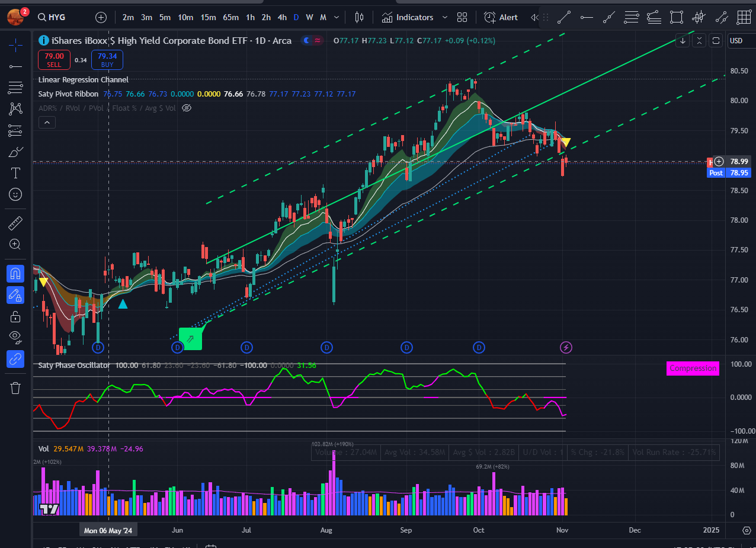Select the grid tool in floating toolbar
Image resolution: width=756 pixels, height=548 pixels.
coord(744,17)
